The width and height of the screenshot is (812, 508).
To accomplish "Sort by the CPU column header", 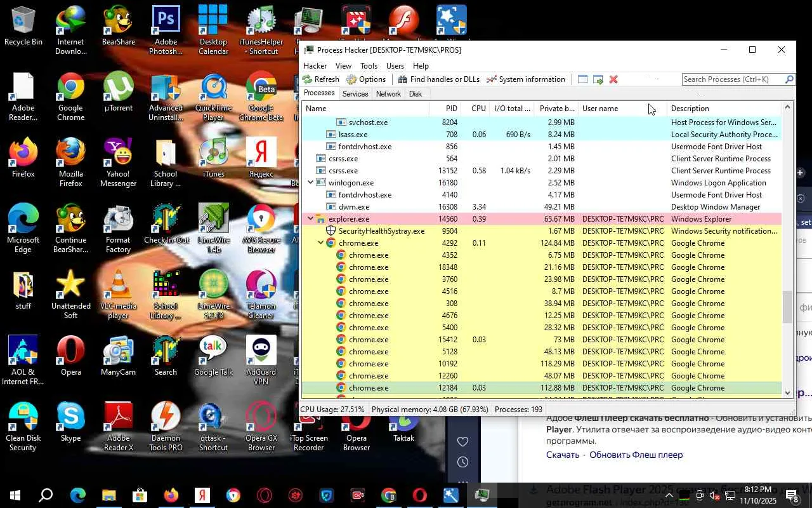I will pyautogui.click(x=475, y=109).
